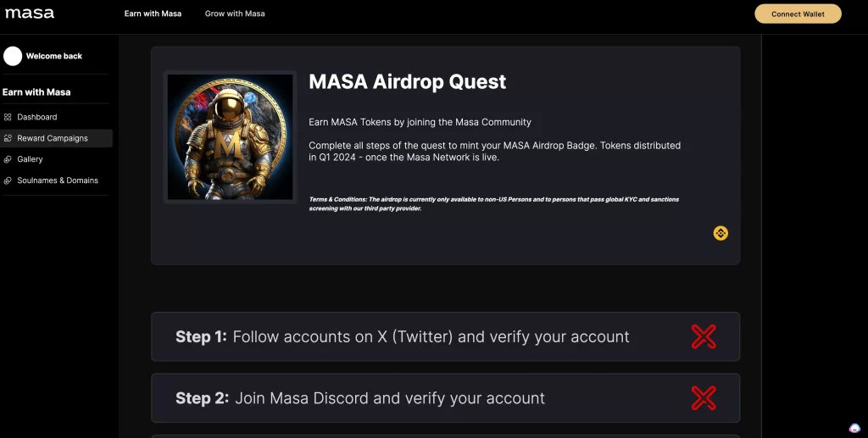Click the Connect Wallet button
This screenshot has height=438, width=868.
(x=798, y=14)
